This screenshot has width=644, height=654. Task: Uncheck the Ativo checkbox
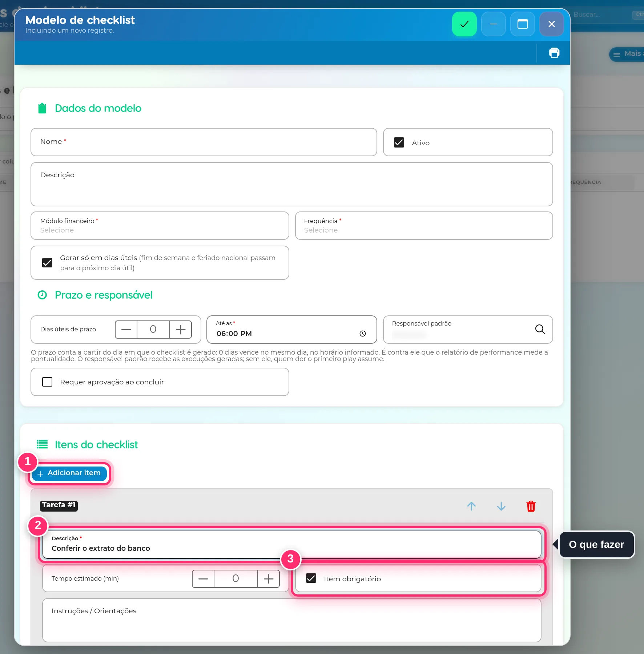point(399,142)
